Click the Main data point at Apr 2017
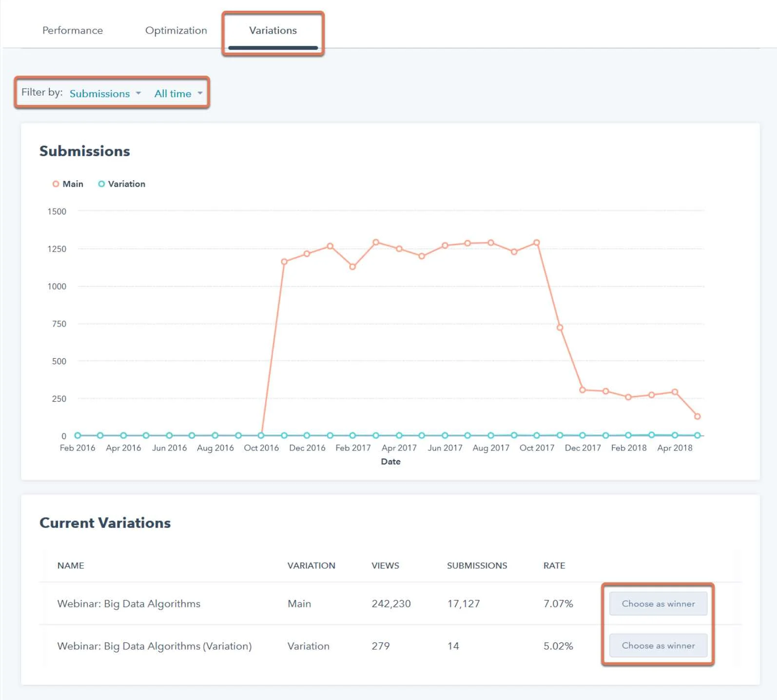 tap(399, 249)
